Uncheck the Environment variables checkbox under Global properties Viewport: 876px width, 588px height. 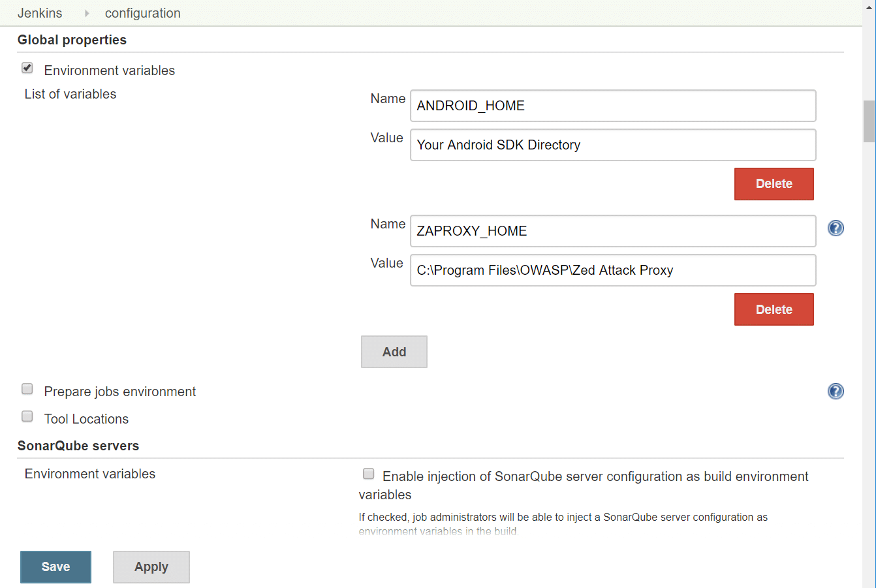27,68
